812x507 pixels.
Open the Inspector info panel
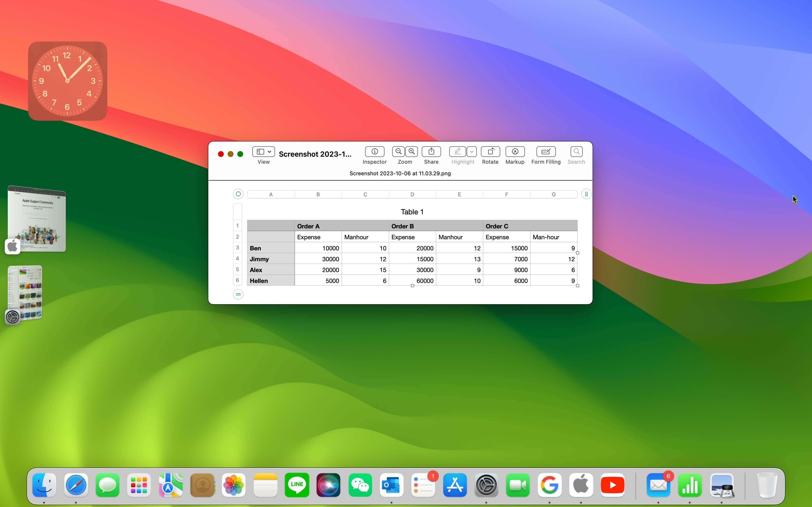tap(374, 152)
